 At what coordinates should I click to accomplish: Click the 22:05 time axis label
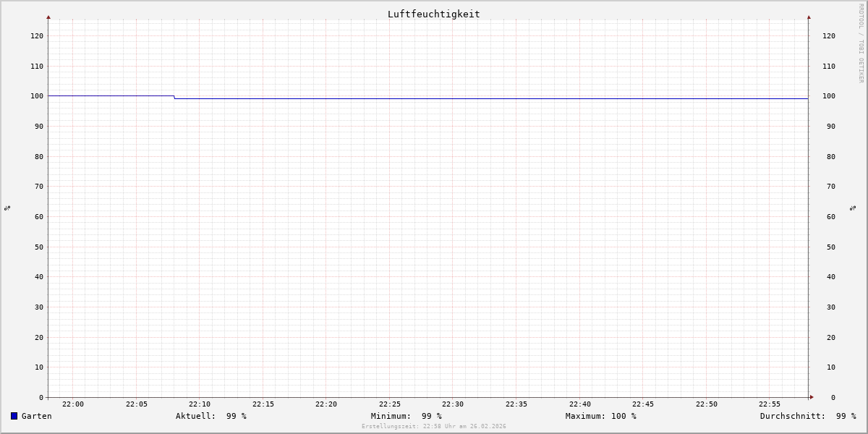coord(137,404)
